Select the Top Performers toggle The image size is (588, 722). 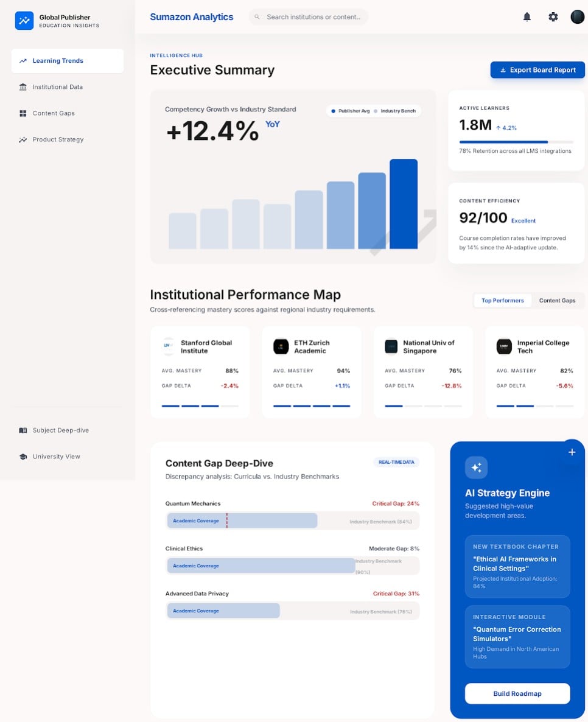click(502, 301)
